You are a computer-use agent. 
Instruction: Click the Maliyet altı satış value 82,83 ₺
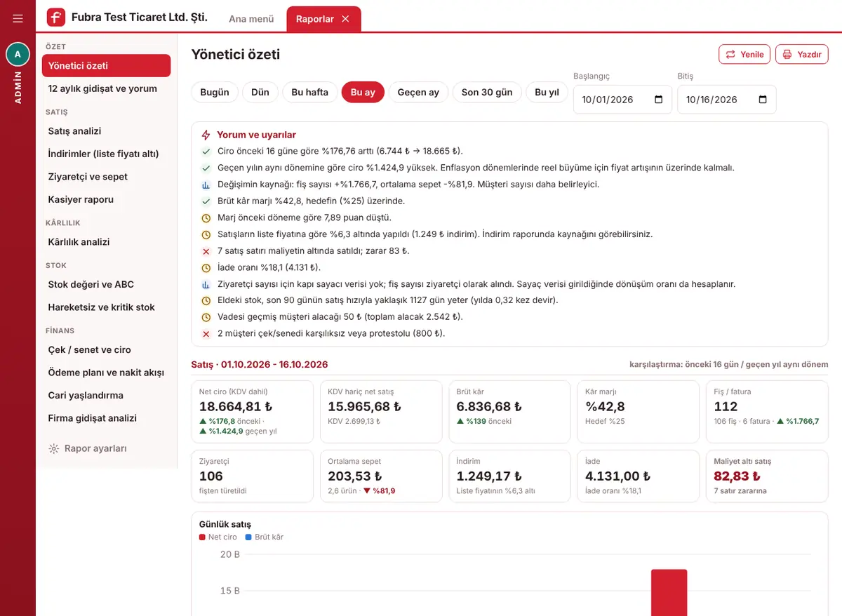point(736,476)
